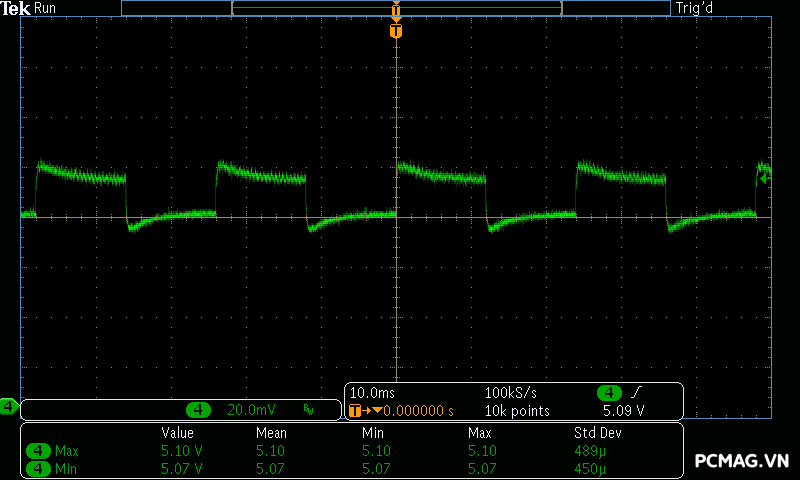The width and height of the screenshot is (800, 480).
Task: Click the Std Dev column header
Action: (595, 433)
